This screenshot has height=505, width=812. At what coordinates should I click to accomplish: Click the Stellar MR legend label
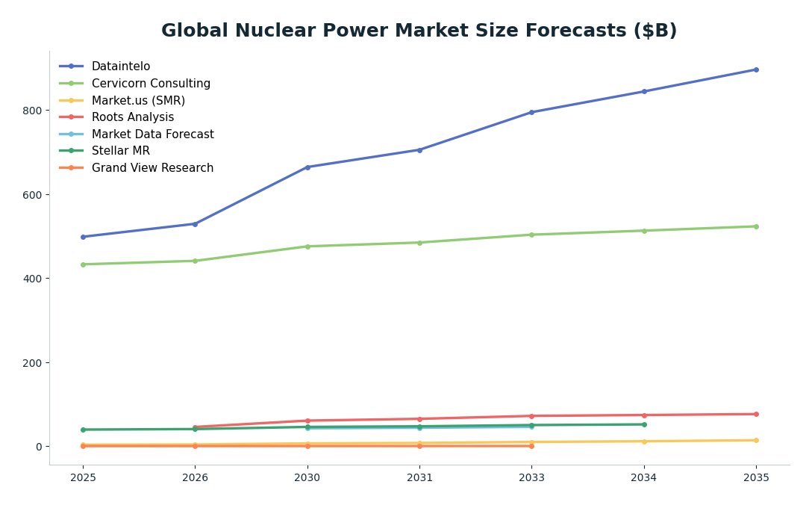click(x=121, y=151)
